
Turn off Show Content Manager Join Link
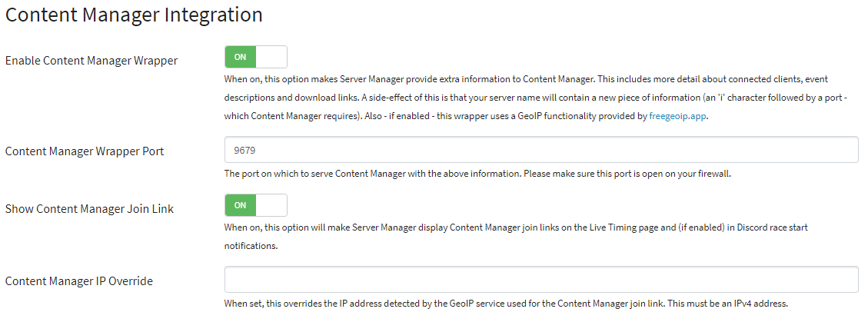pyautogui.click(x=255, y=205)
